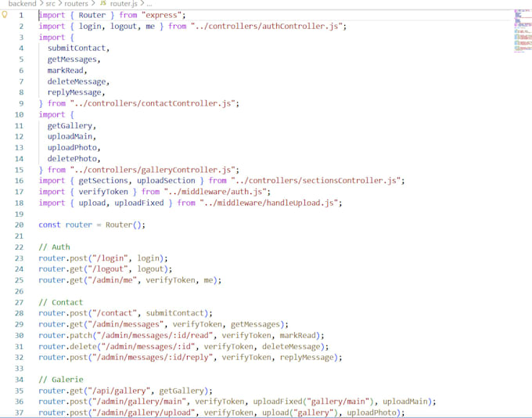This screenshot has height=418, width=532.
Task: Click "/admin/messages" string on line 29
Action: click(125, 324)
